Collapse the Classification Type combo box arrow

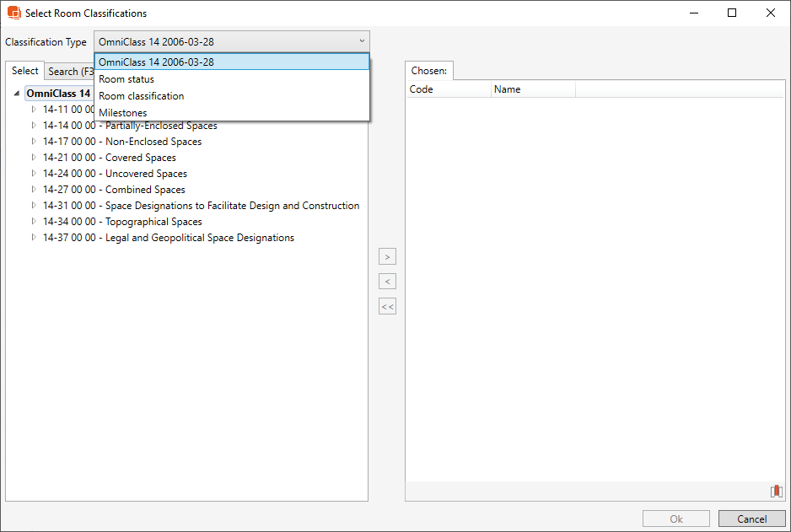point(362,41)
